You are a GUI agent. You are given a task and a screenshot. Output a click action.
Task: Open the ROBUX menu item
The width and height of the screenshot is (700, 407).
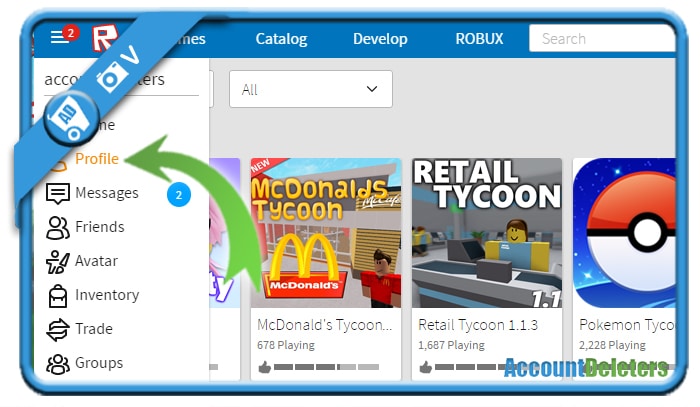click(479, 39)
